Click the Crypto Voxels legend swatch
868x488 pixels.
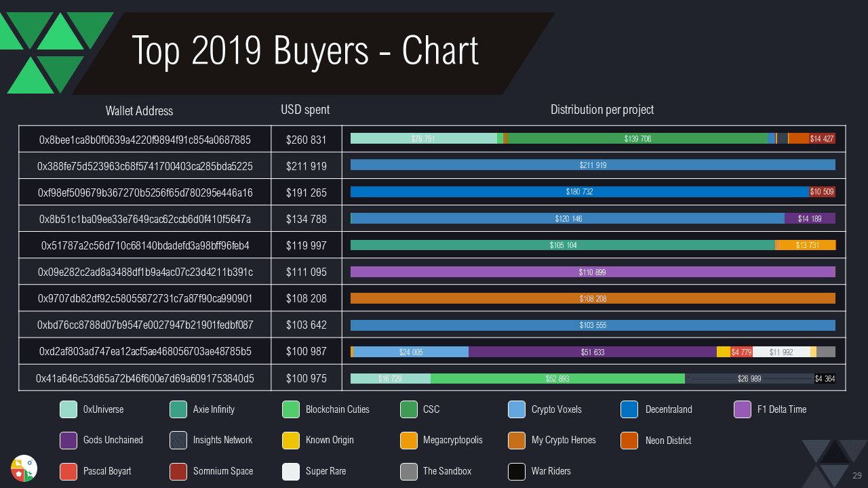click(x=517, y=409)
